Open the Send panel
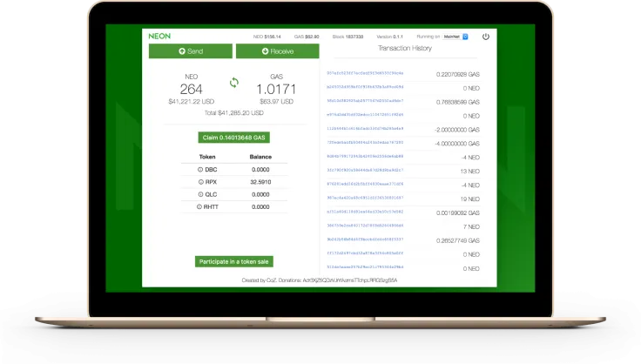This screenshot has height=364, width=641. point(191,51)
